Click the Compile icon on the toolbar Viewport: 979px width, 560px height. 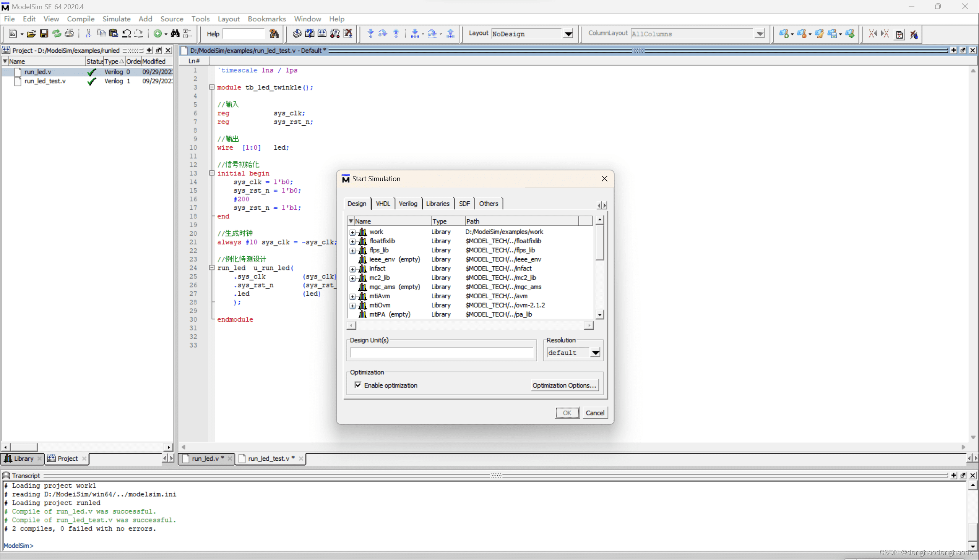click(x=297, y=34)
